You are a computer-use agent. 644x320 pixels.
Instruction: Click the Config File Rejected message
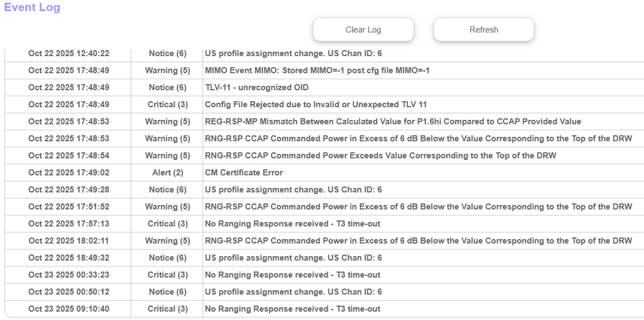tap(316, 105)
